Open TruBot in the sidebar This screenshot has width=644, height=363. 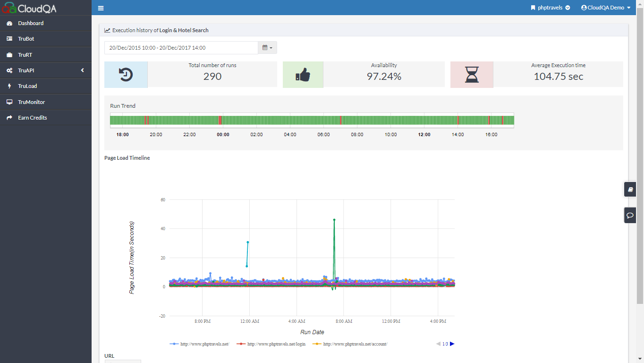[46, 39]
